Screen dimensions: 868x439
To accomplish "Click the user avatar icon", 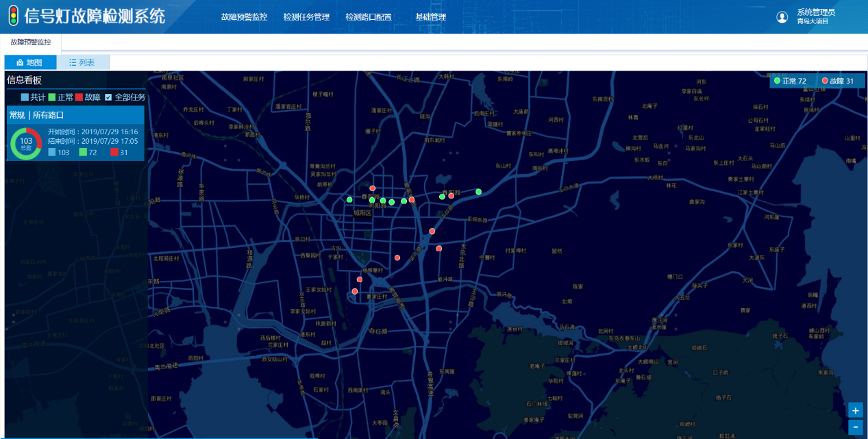I will (x=782, y=17).
